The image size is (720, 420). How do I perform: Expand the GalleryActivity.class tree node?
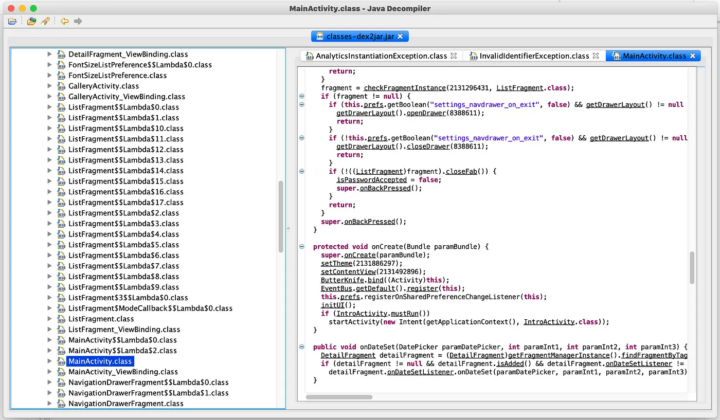pyautogui.click(x=50, y=86)
